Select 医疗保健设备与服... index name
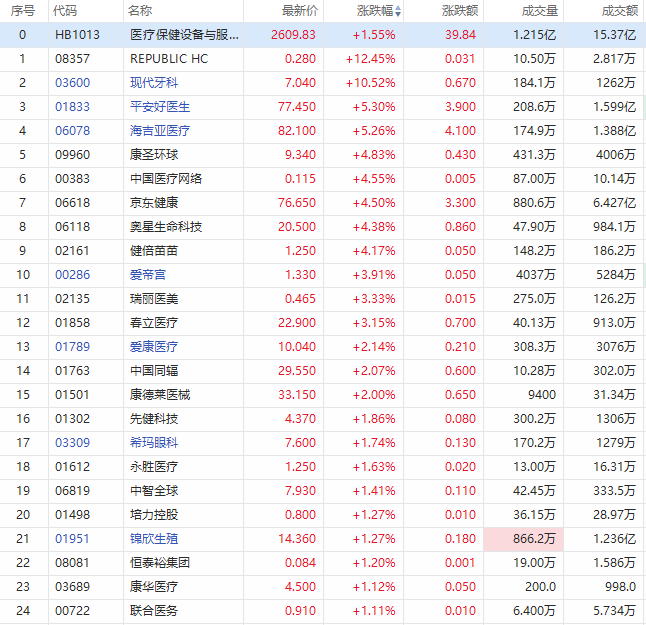The image size is (646, 625). point(184,35)
